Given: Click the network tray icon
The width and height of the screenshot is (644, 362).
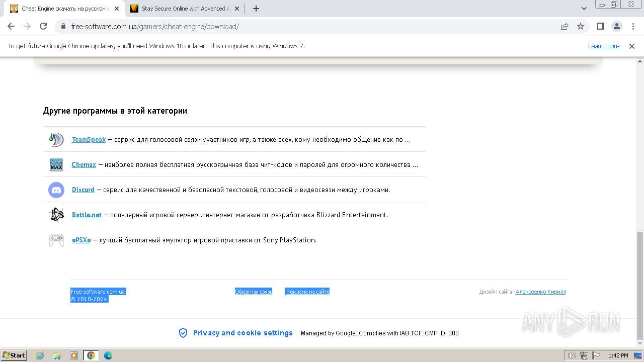Looking at the screenshot, I should click(584, 355).
